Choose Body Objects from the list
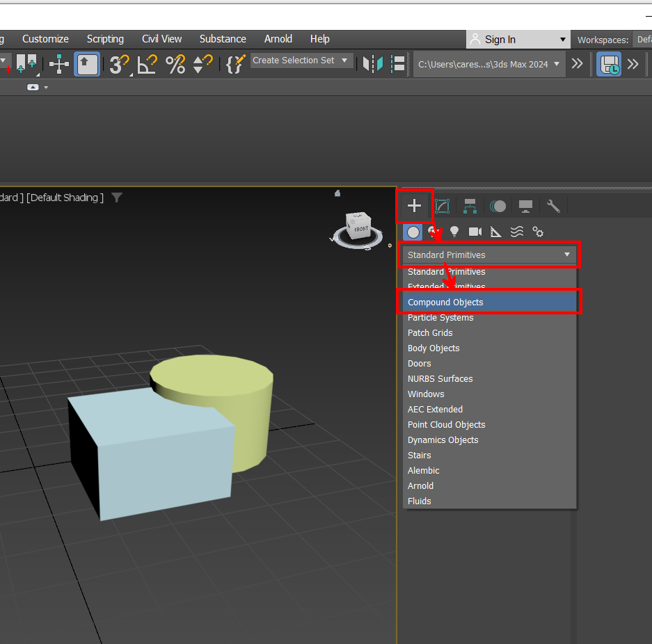Image resolution: width=652 pixels, height=644 pixels. [x=489, y=348]
